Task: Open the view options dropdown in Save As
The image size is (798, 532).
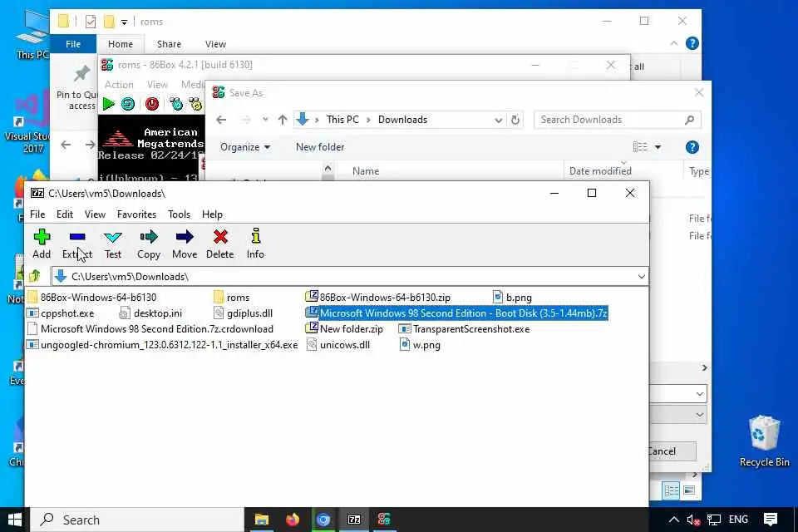Action: pyautogui.click(x=658, y=147)
